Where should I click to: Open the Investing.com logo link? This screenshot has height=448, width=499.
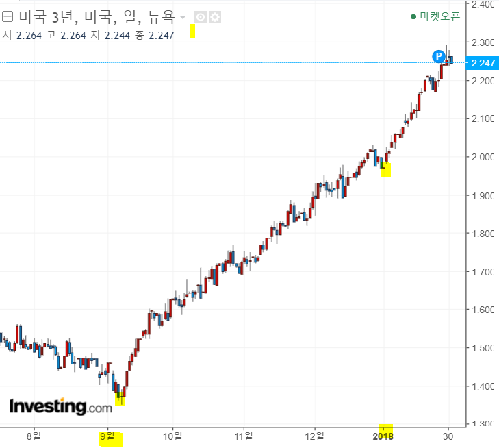point(60,406)
